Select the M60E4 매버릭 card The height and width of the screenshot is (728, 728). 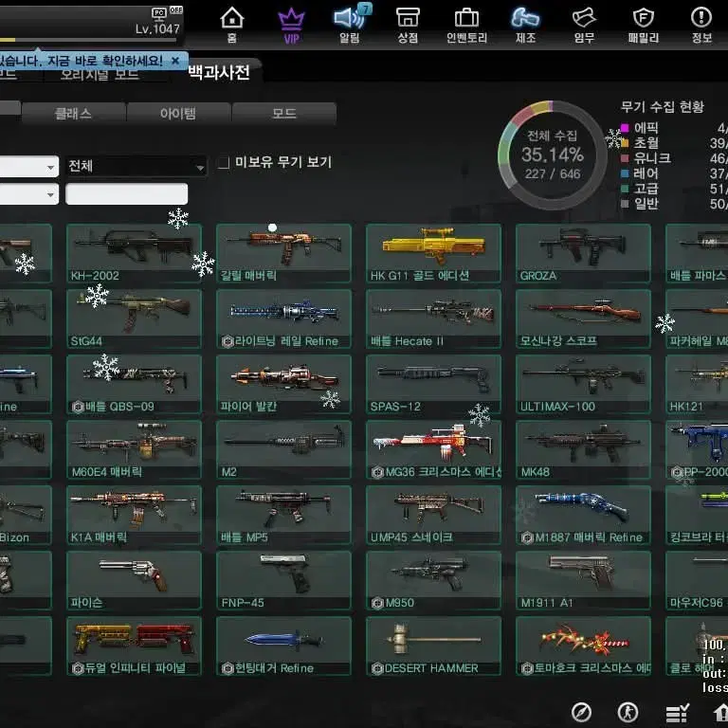[135, 449]
